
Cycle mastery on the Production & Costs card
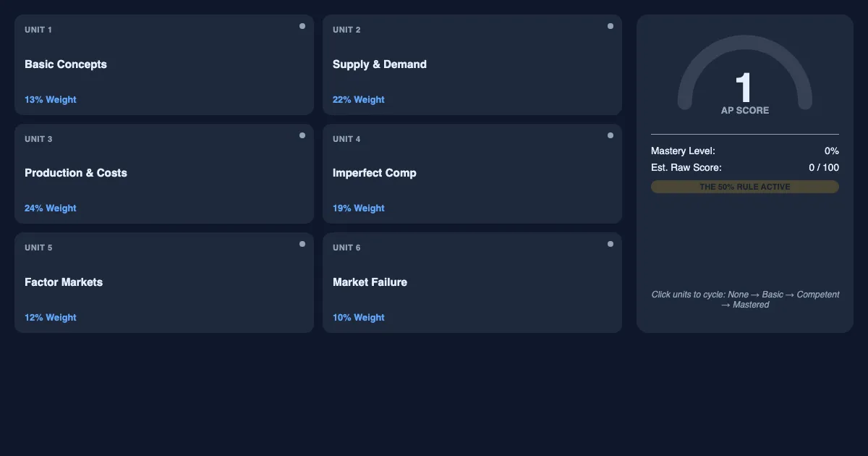click(x=164, y=174)
